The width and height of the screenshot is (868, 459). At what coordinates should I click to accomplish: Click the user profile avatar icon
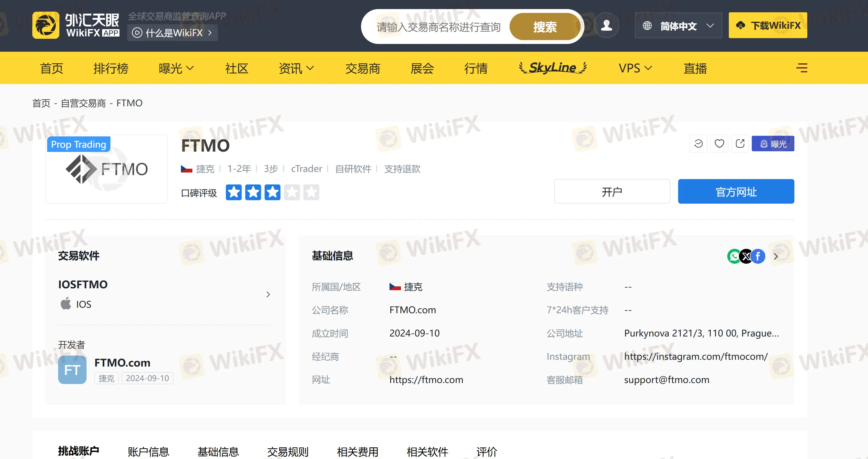pyautogui.click(x=606, y=26)
